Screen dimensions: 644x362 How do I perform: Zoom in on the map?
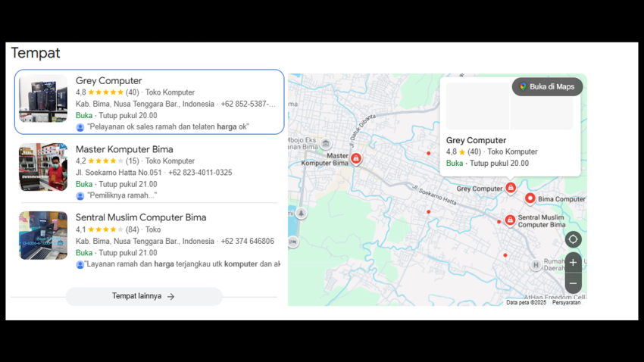click(x=574, y=263)
